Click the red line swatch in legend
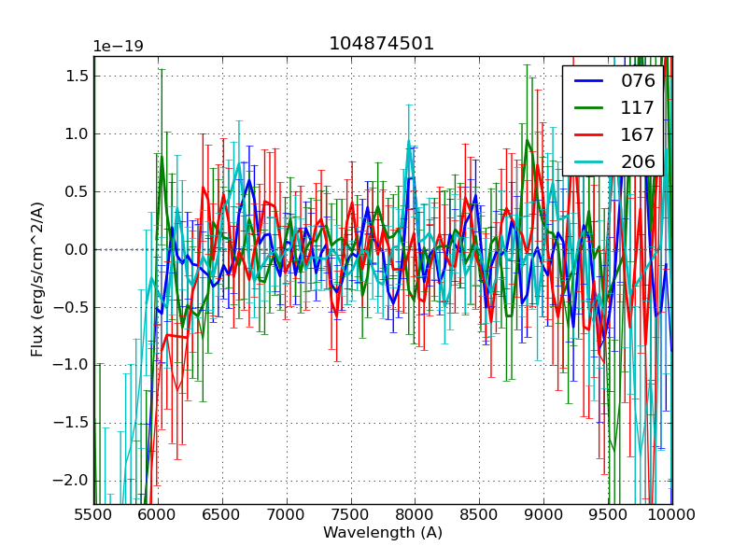 (x=587, y=135)
